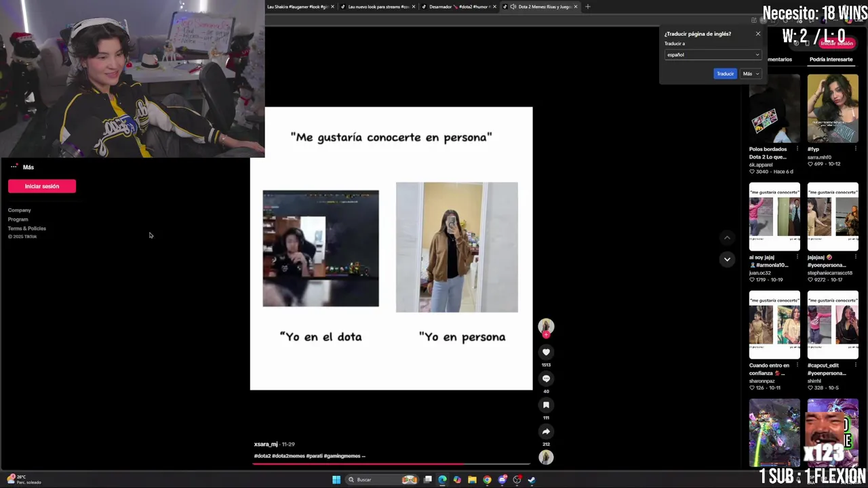Share the video using the arrow icon
The width and height of the screenshot is (868, 488).
point(546,431)
